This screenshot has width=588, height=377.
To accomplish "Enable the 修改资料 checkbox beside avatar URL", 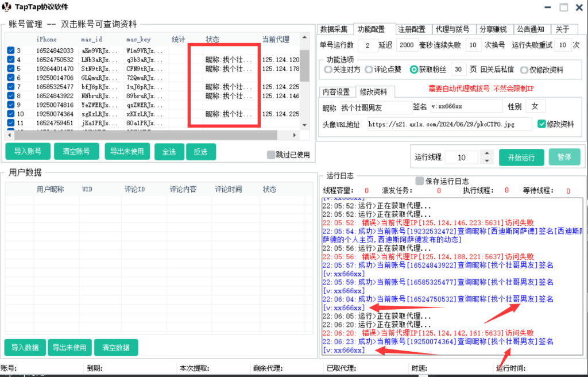I will tap(541, 124).
